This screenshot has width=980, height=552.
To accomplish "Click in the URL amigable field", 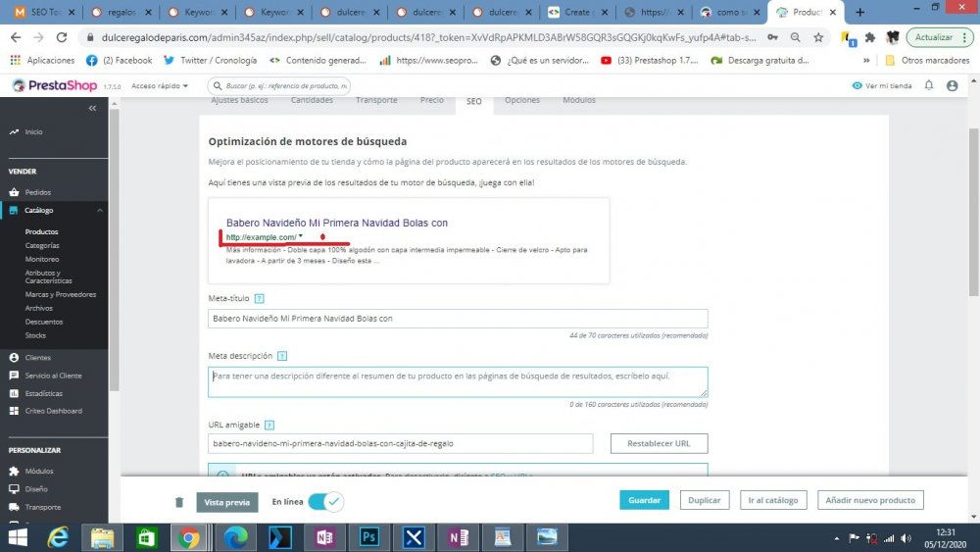I will point(401,444).
